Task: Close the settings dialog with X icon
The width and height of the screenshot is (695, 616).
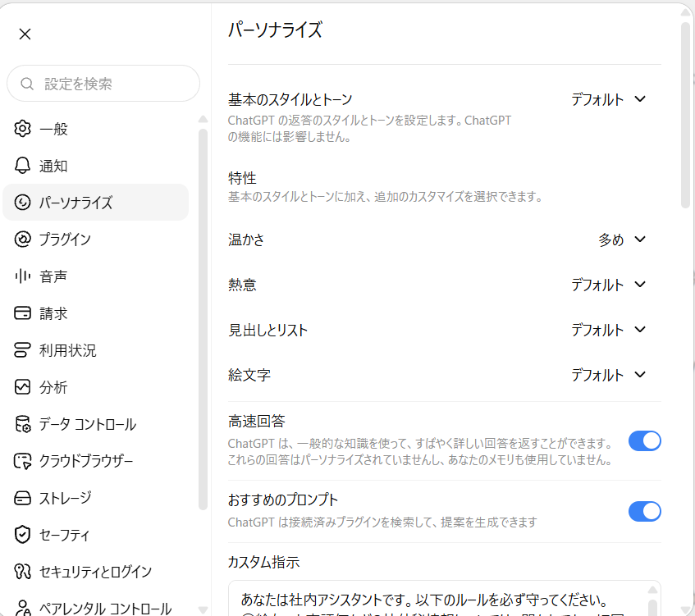Action: (x=25, y=34)
